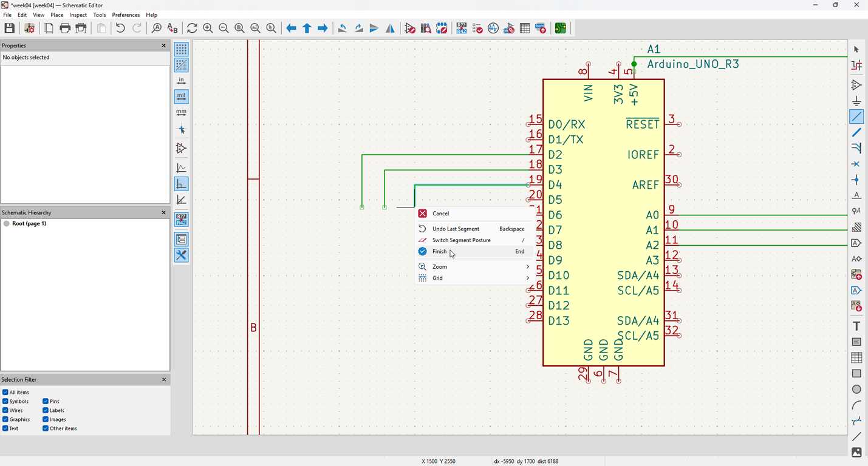
Task: Switch units to millimeters
Action: tap(181, 112)
